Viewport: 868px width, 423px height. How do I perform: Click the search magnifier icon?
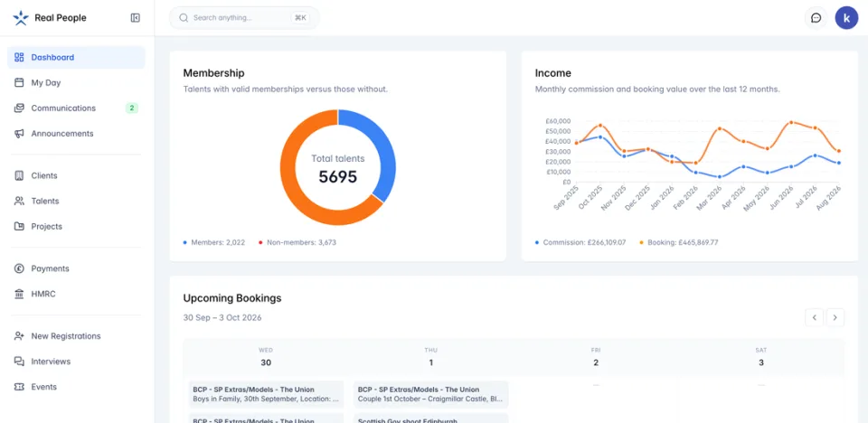pyautogui.click(x=184, y=18)
